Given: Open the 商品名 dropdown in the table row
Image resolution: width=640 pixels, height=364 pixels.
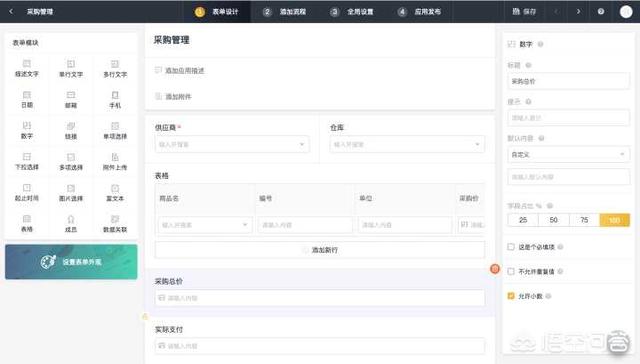Looking at the screenshot, I should tap(205, 225).
